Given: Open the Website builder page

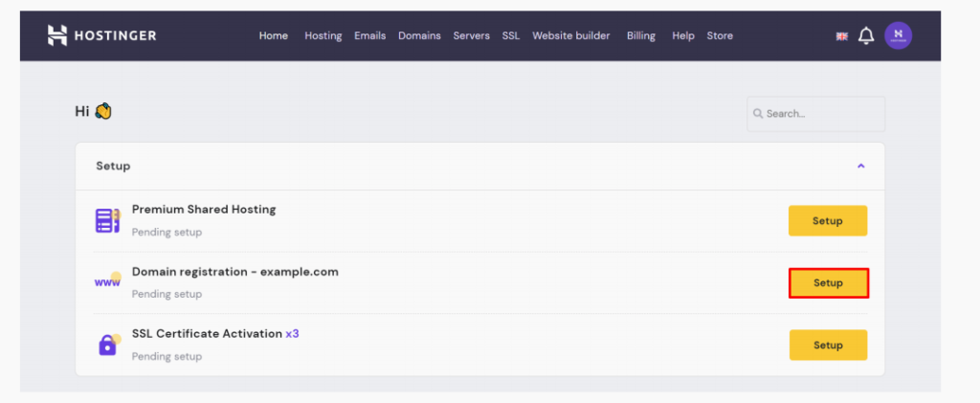Looking at the screenshot, I should 570,36.
